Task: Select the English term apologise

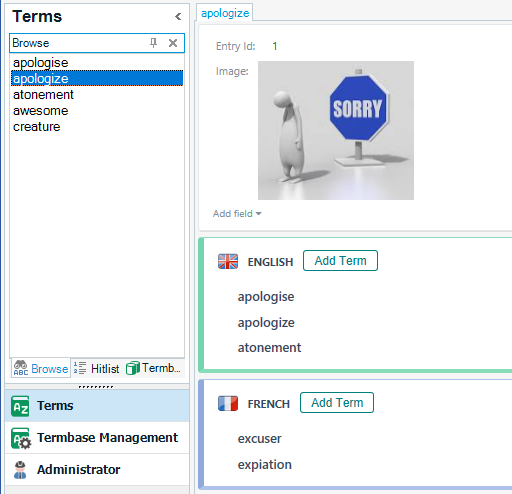Action: coord(266,297)
